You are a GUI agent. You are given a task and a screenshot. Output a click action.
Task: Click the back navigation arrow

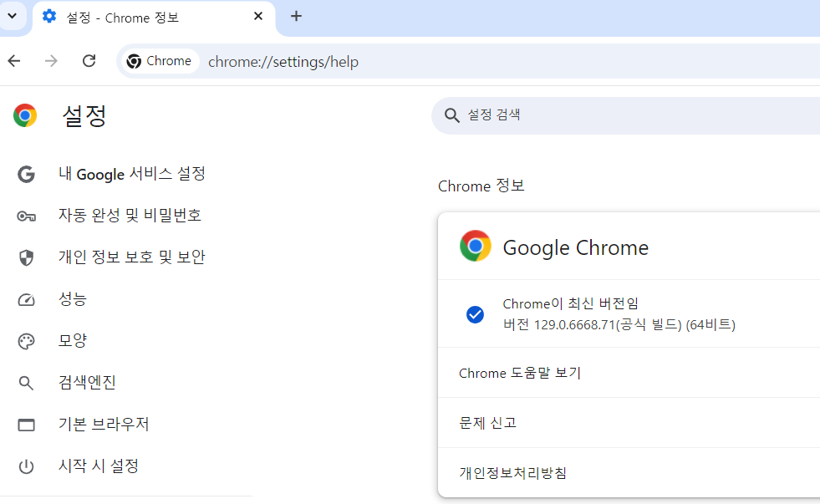[x=13, y=60]
